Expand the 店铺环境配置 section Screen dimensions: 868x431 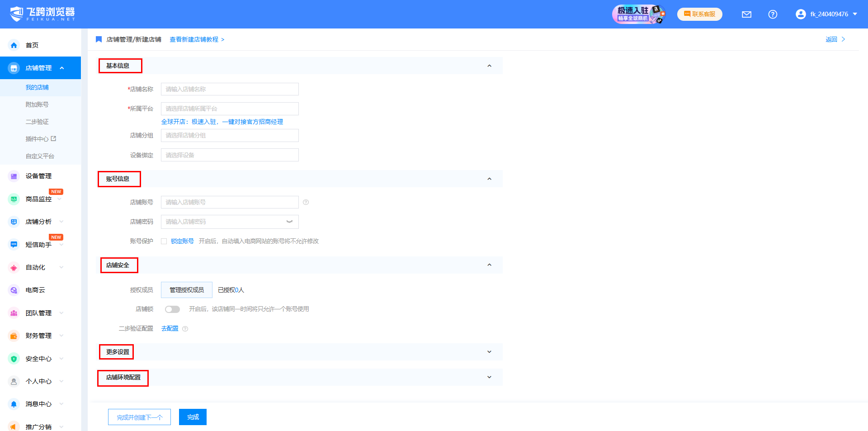tap(489, 377)
